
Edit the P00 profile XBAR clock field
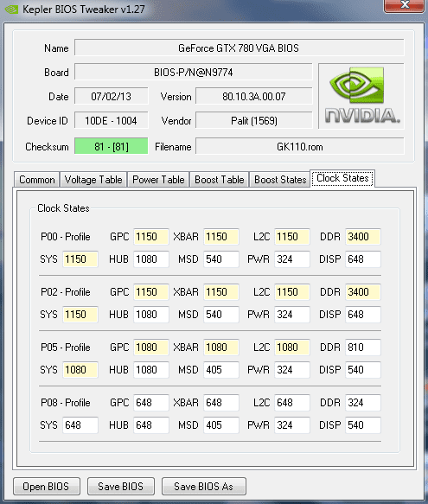(221, 237)
